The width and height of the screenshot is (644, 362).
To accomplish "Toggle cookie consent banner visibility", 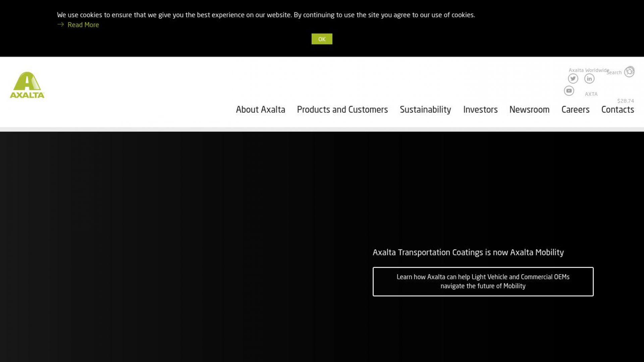I will pos(322,39).
